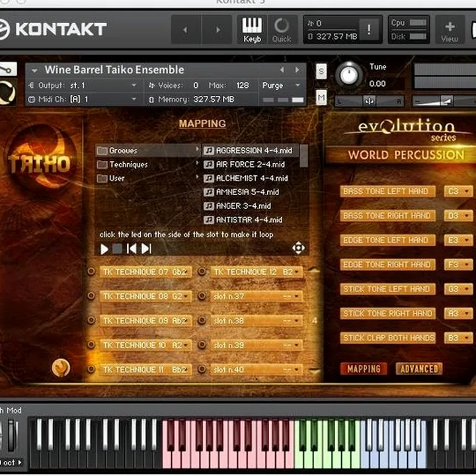Click the AIR FORCE 2-4.mid file icon
Viewport: 476px width, 476px height.
(x=208, y=165)
